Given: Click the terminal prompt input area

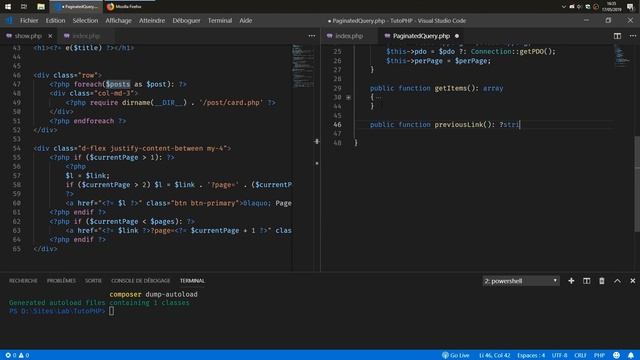Looking at the screenshot, I should [111, 311].
